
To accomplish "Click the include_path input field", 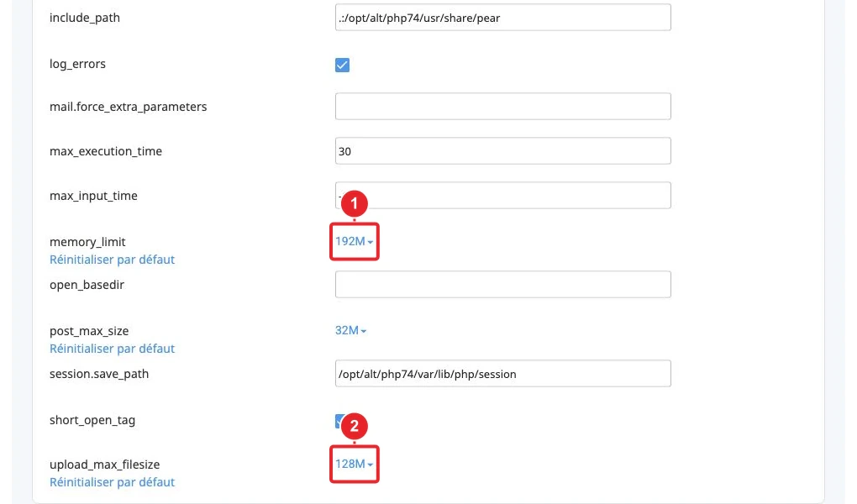I will pos(502,18).
